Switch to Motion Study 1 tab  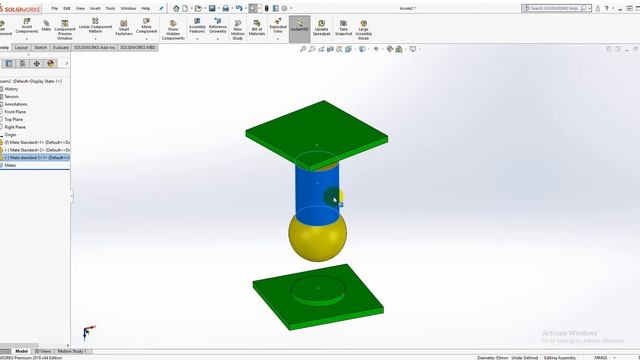pos(72,351)
